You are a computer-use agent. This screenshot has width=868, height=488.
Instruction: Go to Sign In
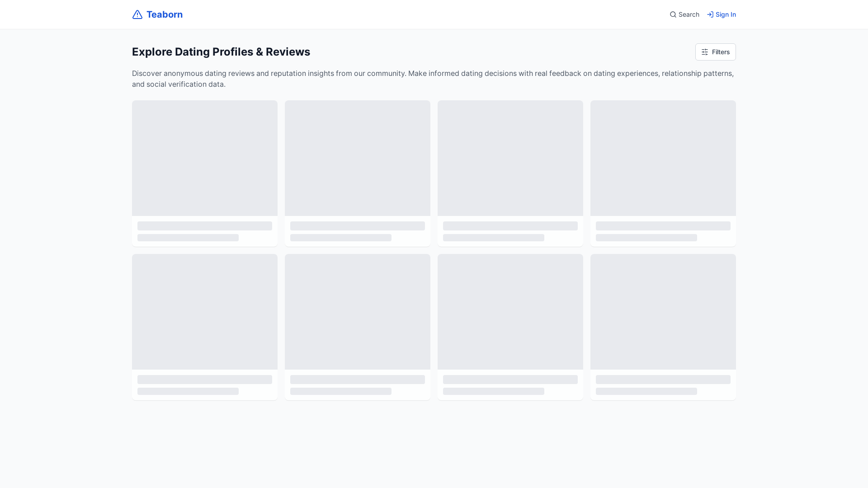point(722,14)
